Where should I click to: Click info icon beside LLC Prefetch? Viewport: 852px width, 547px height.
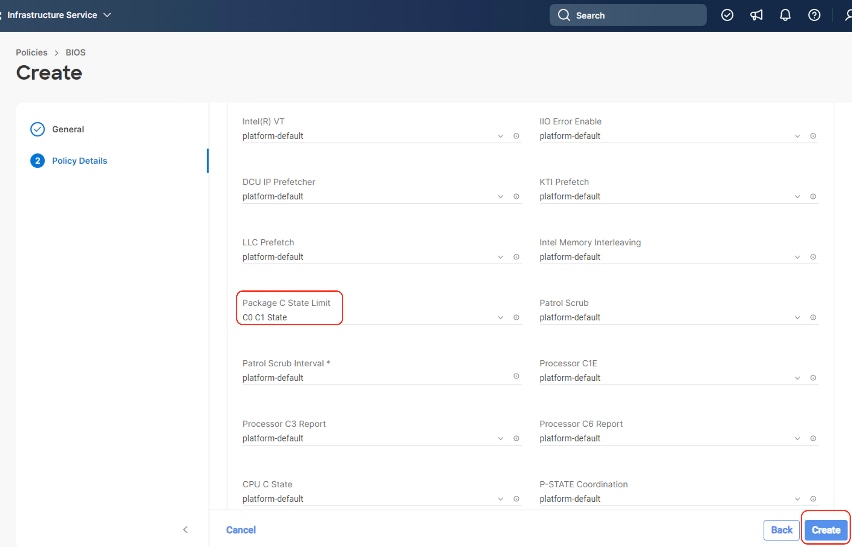516,257
